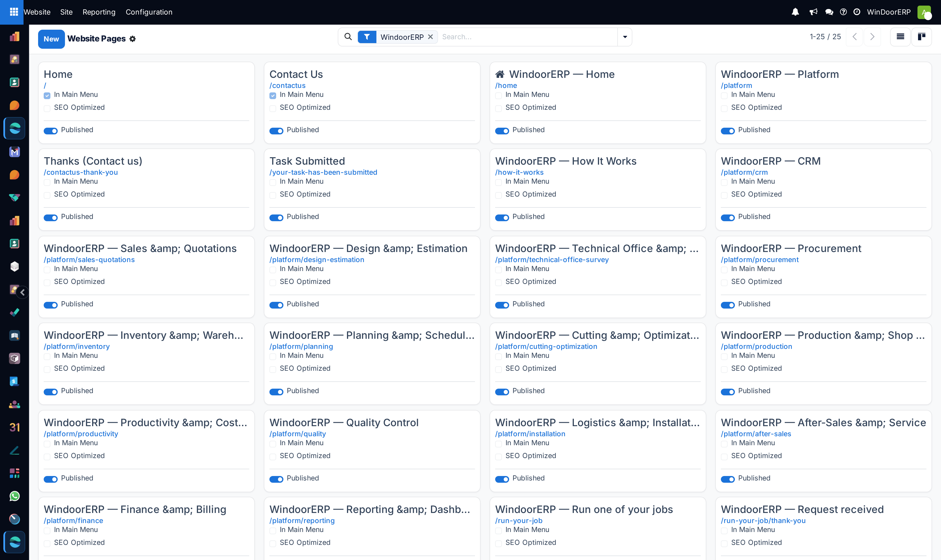Open the handshake CRM app in sidebar
941x560 pixels.
tap(14, 198)
